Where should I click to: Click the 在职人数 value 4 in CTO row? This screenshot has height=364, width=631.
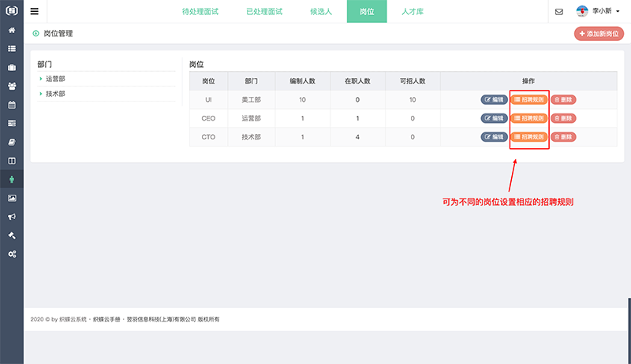pos(357,137)
